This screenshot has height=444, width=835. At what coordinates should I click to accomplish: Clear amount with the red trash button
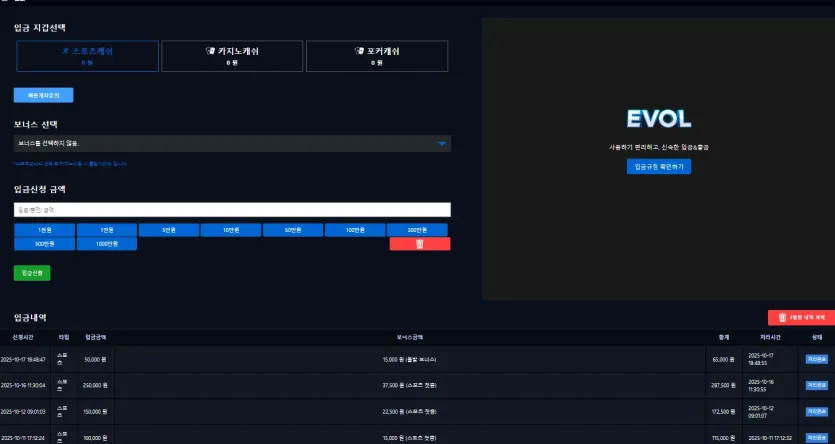coord(420,244)
